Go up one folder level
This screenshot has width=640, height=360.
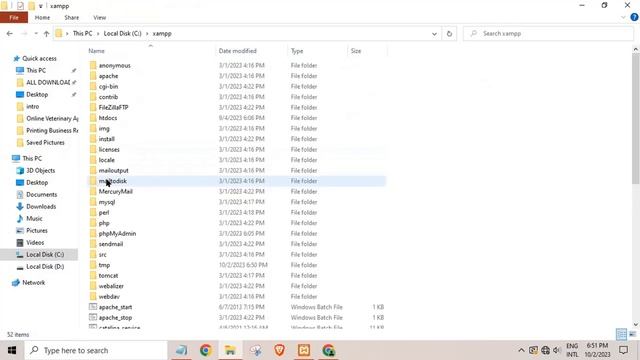coord(47,34)
